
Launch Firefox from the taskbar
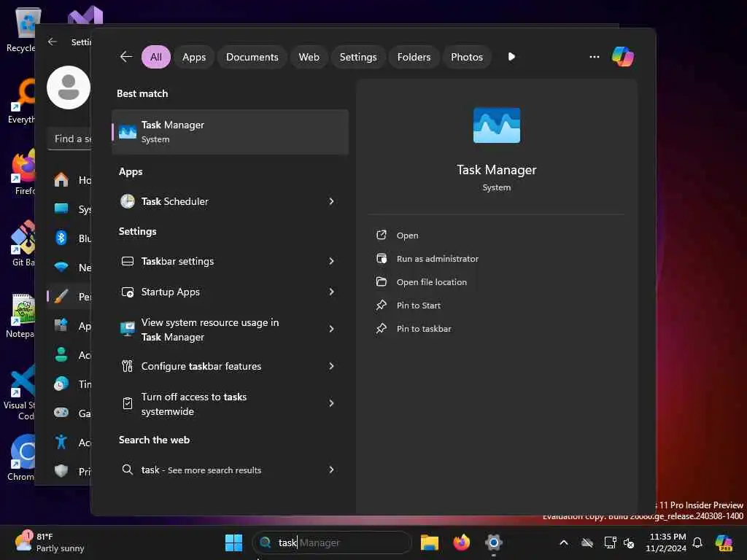461,542
